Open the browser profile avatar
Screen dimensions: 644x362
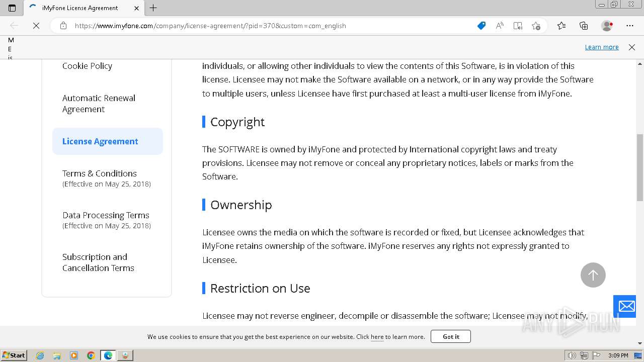pyautogui.click(x=607, y=26)
